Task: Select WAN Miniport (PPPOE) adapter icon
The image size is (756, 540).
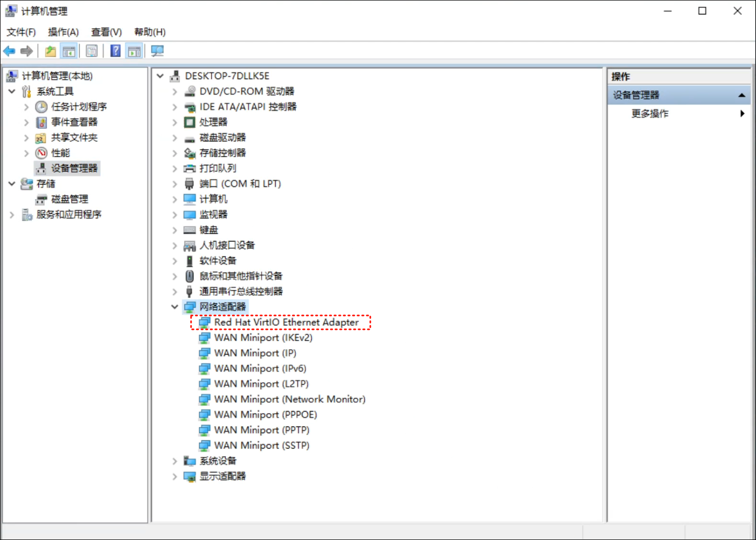Action: (x=204, y=415)
